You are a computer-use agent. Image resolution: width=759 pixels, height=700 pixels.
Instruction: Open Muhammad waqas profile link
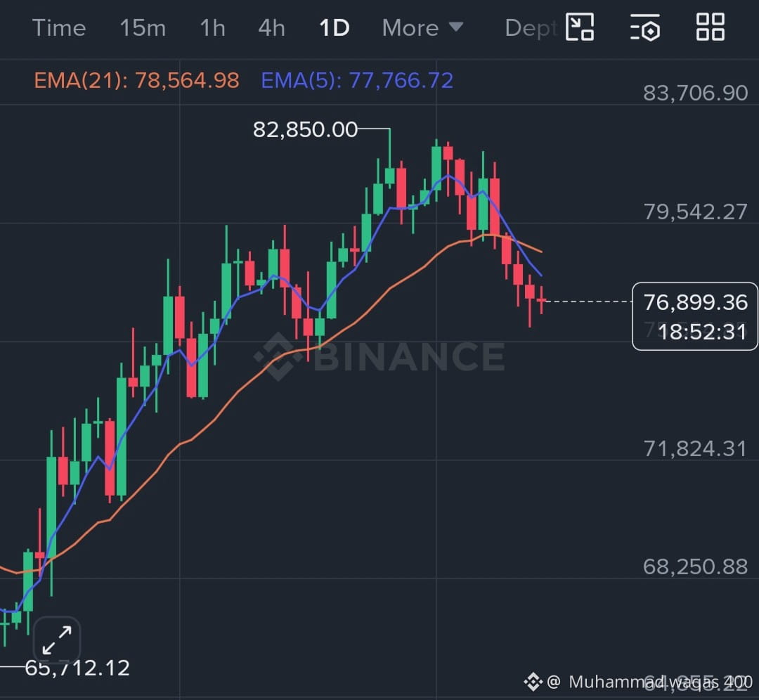[x=660, y=682]
